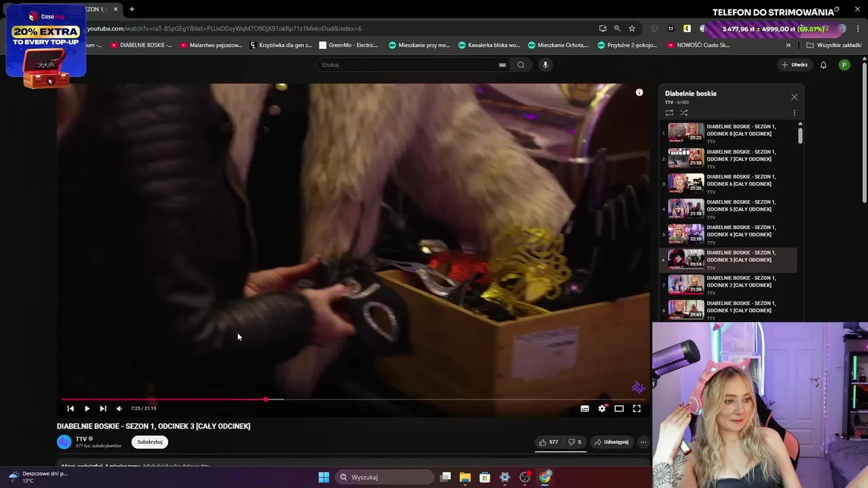Click Utwórz create button
868x488 pixels.
click(x=794, y=65)
